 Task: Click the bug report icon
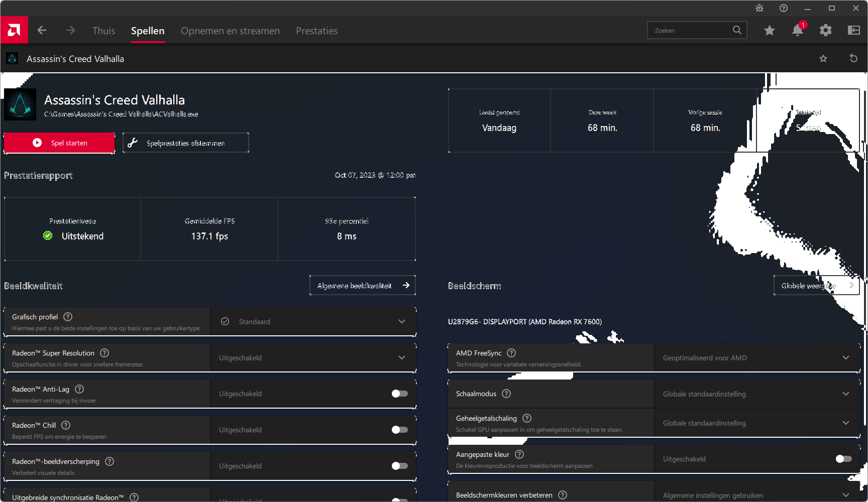pos(759,8)
